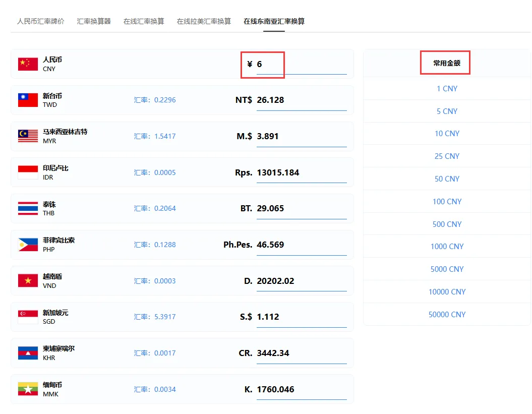Focus the THB amount field showing 29.065
Viewport: 532px width, 414px height.
302,208
